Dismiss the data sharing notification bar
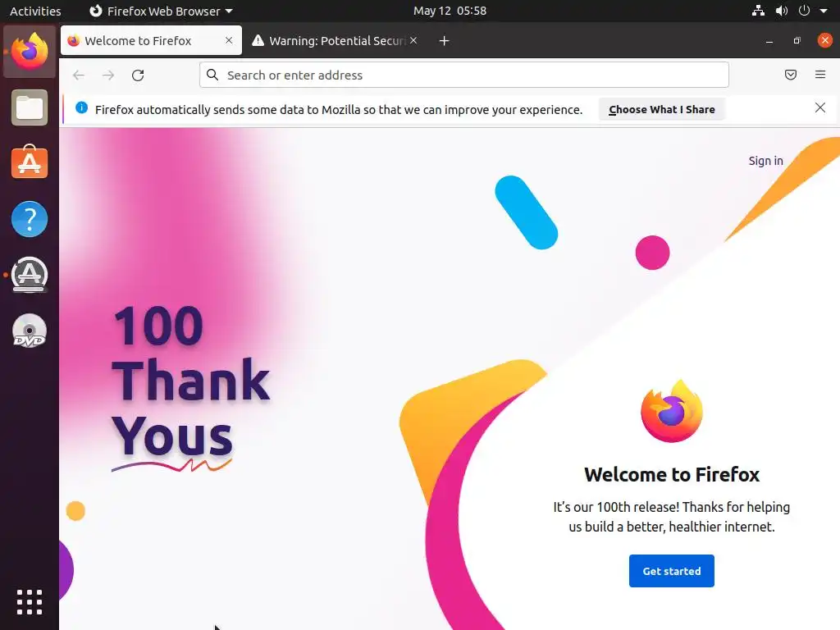Image resolution: width=840 pixels, height=630 pixels. (820, 107)
